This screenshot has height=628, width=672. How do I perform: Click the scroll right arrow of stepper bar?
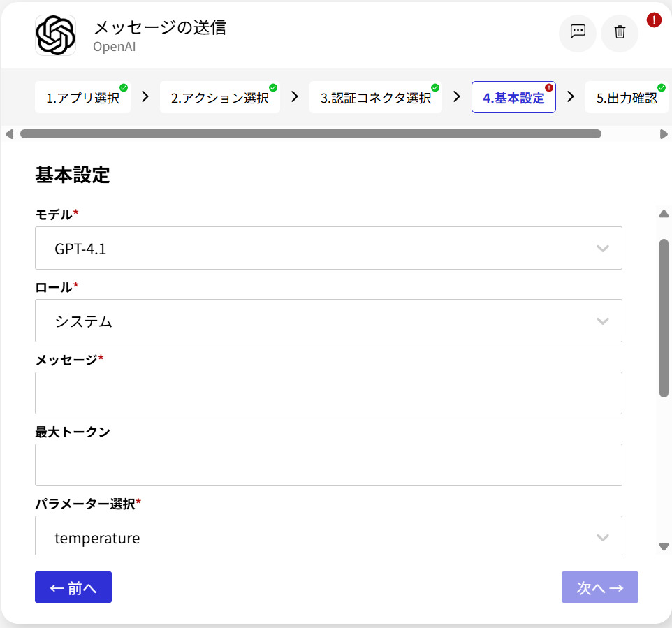click(664, 134)
